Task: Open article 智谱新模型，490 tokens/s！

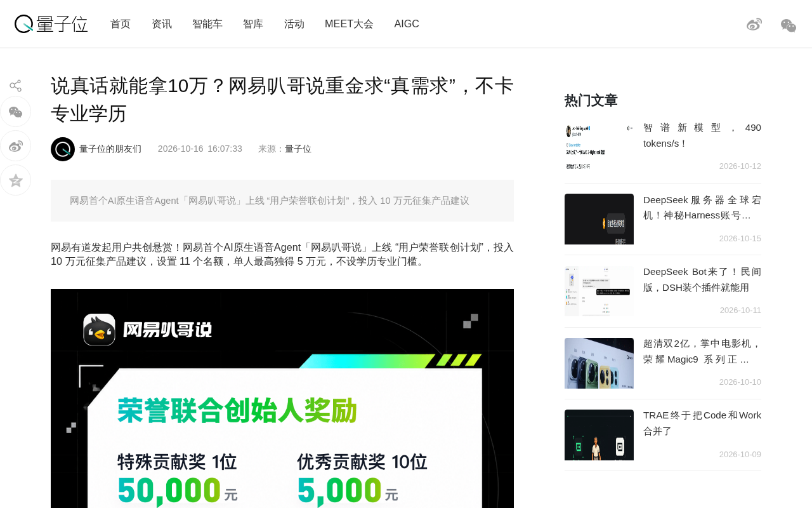Action: (x=702, y=135)
